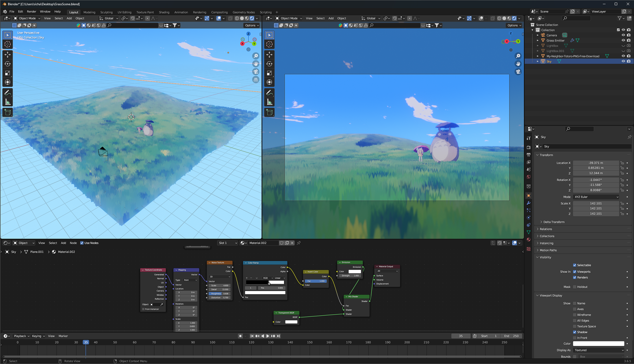Play animation forward in timeline
The width and height of the screenshot is (634, 364).
click(x=267, y=336)
